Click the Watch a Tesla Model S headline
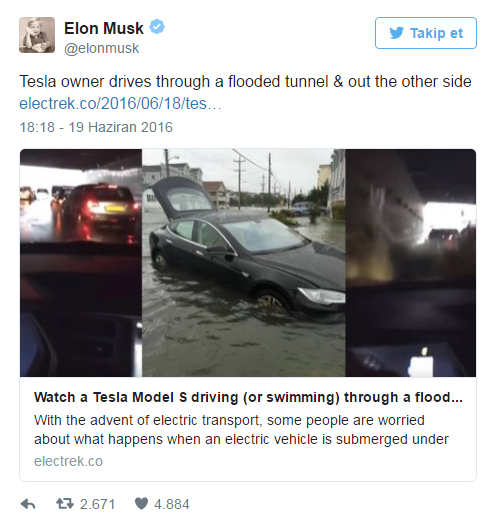Viewport: 496px width, 528px height. [248, 397]
